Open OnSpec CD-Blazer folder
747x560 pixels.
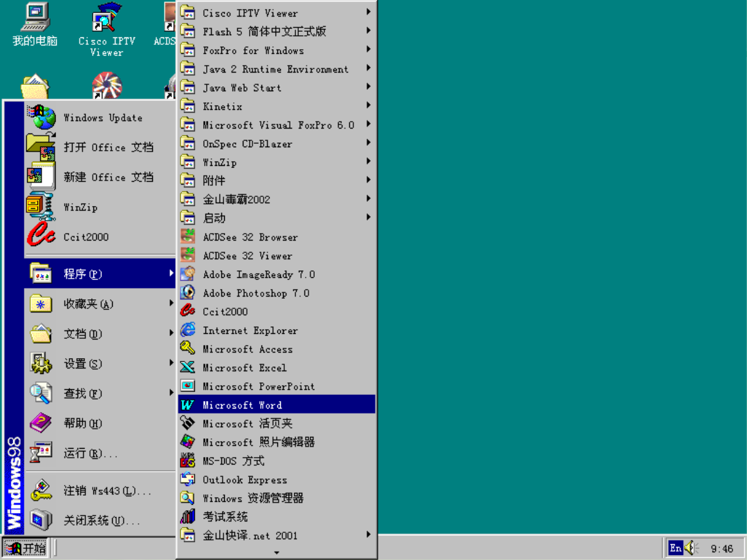click(x=276, y=143)
